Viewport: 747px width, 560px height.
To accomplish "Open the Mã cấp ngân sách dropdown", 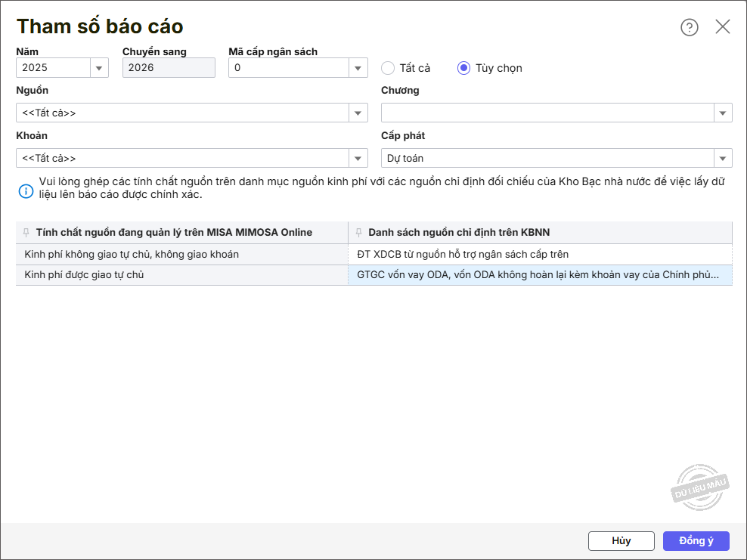I will (358, 68).
